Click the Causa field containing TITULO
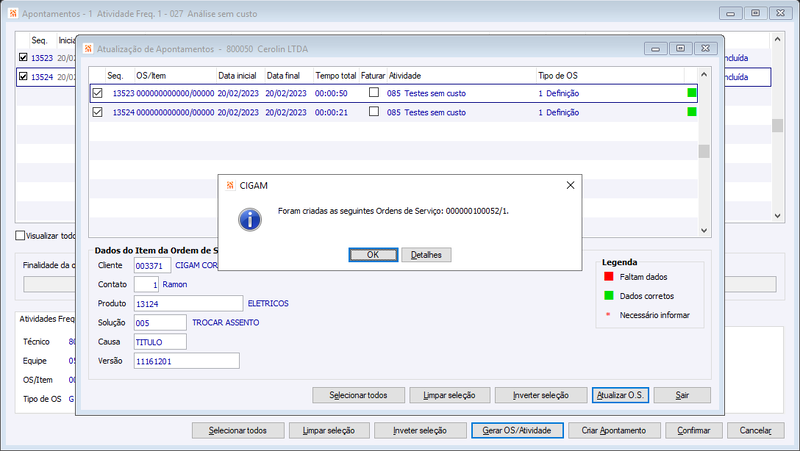The height and width of the screenshot is (451, 800). coord(160,342)
